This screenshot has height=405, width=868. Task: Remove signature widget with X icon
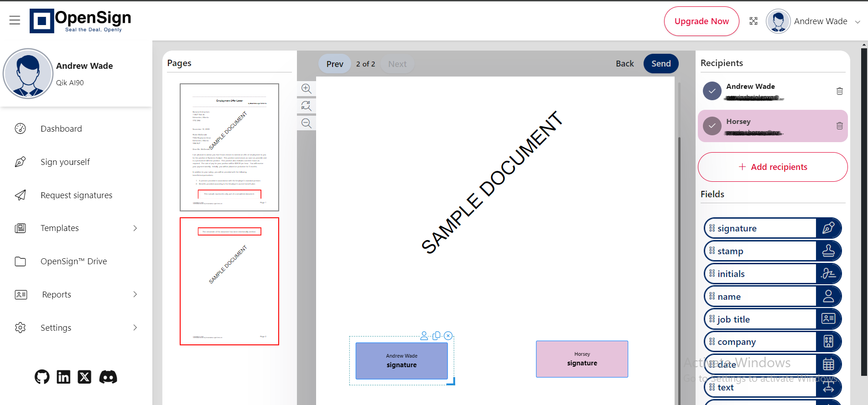pos(448,336)
